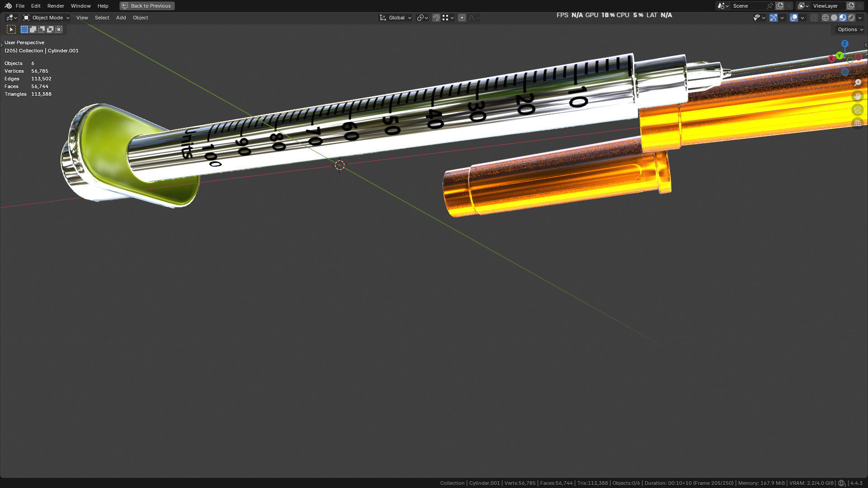Switch to Wireframe viewport shading
868x488 pixels.
pyautogui.click(x=826, y=18)
